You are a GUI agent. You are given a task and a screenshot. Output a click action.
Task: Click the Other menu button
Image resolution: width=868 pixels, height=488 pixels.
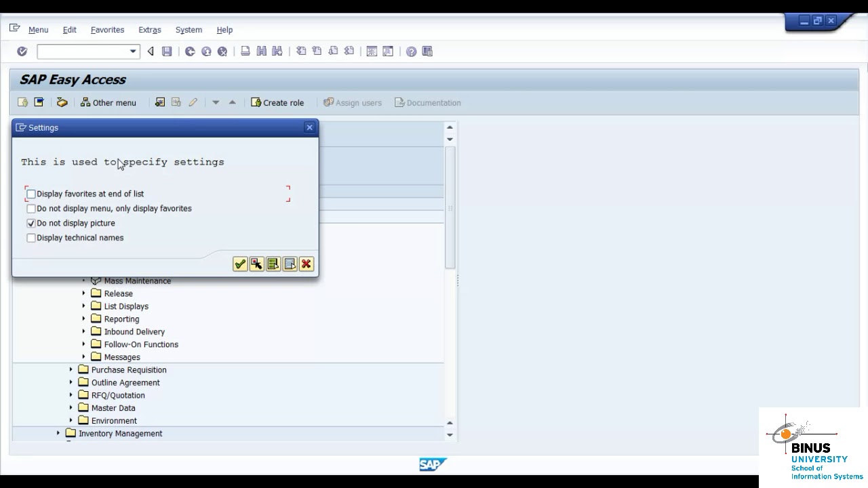click(x=108, y=102)
